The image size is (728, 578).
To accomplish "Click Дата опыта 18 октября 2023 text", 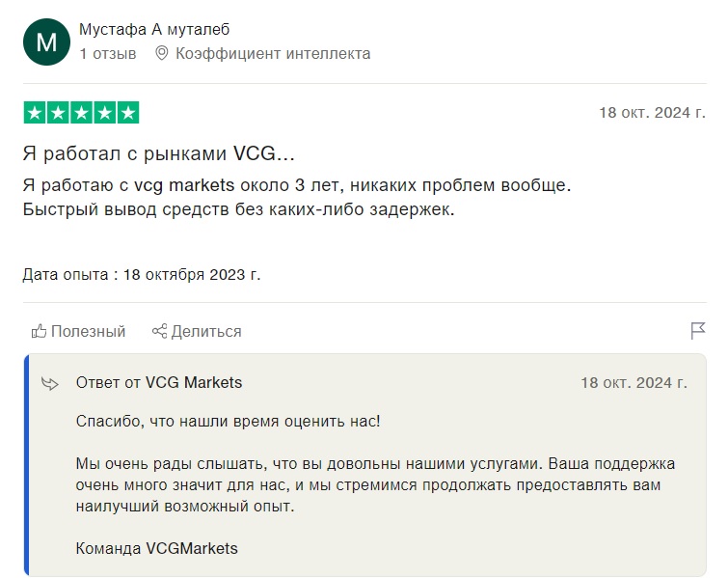I will click(142, 275).
